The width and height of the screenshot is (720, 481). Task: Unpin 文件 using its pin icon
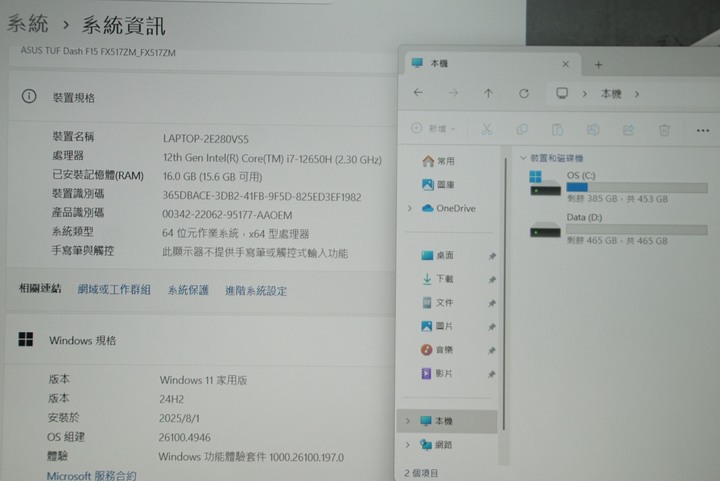click(x=492, y=303)
